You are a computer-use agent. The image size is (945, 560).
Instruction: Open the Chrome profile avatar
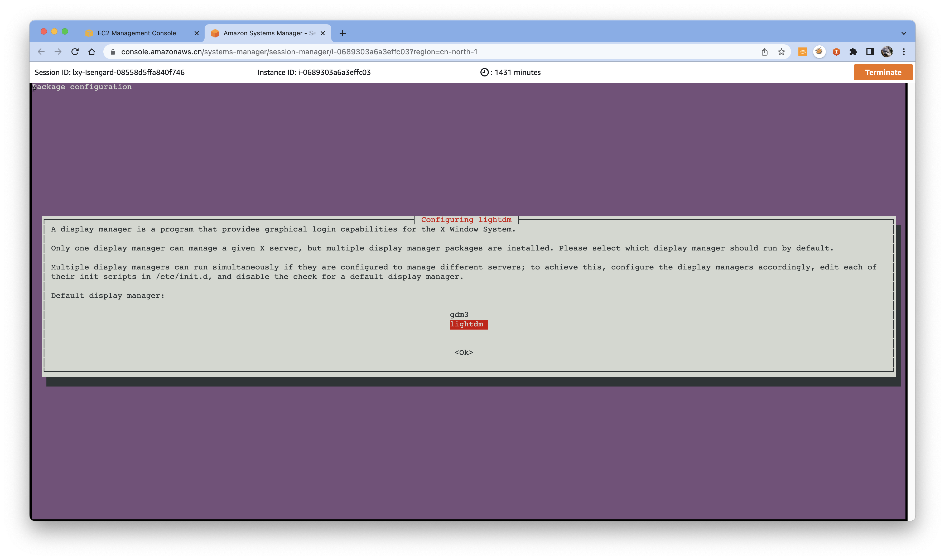886,52
